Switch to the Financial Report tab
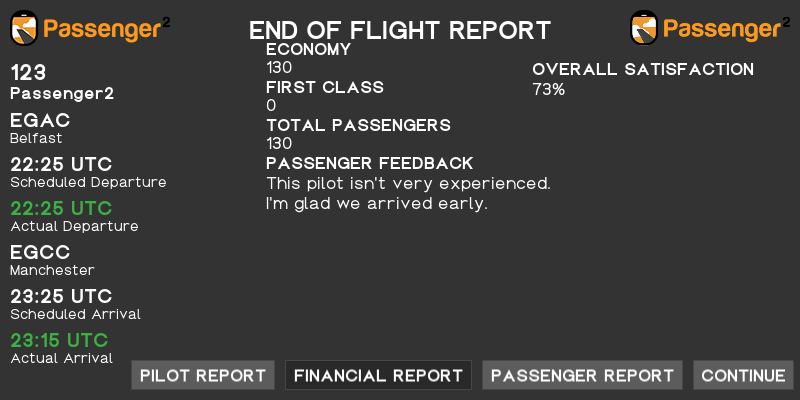 378,376
